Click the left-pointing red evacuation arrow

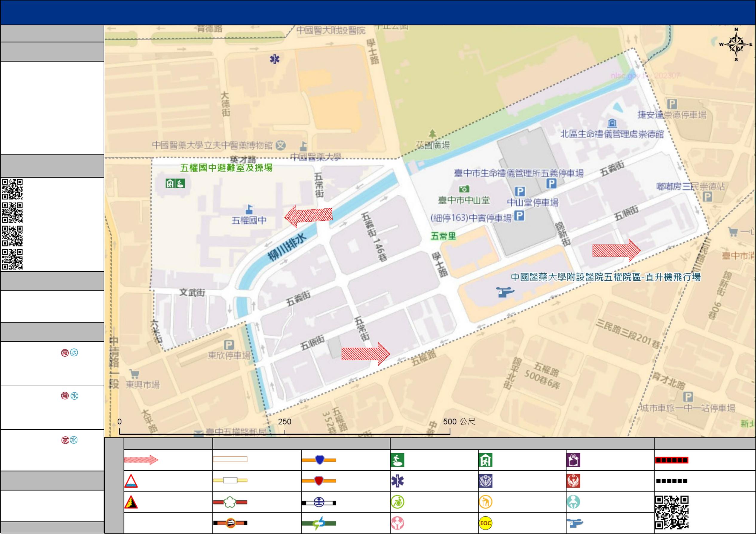[x=308, y=216]
